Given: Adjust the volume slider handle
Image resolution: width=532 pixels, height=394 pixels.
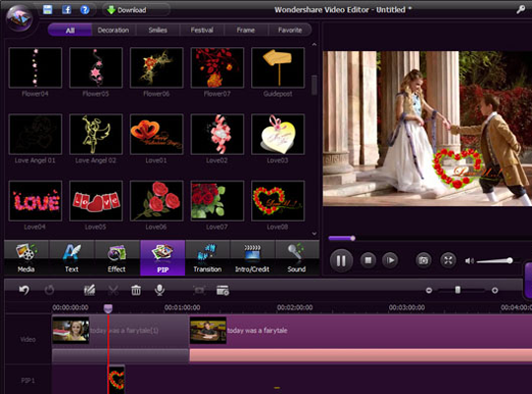Looking at the screenshot, I should (509, 260).
